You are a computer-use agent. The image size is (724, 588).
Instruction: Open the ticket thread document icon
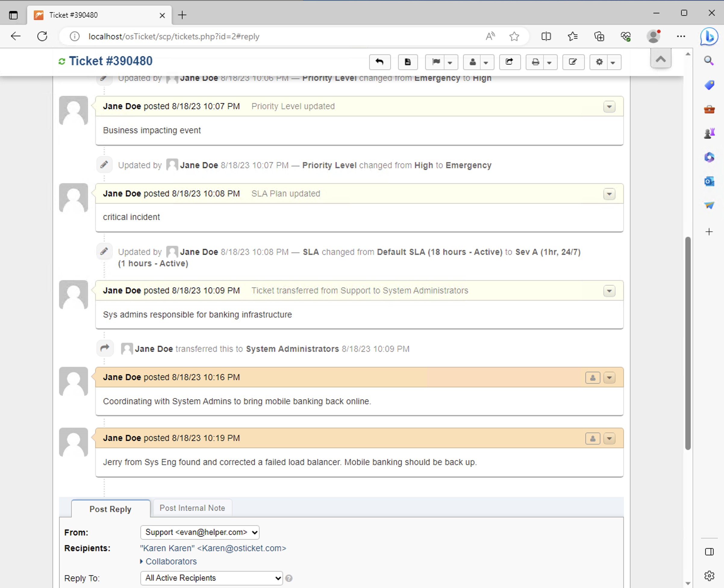click(408, 62)
